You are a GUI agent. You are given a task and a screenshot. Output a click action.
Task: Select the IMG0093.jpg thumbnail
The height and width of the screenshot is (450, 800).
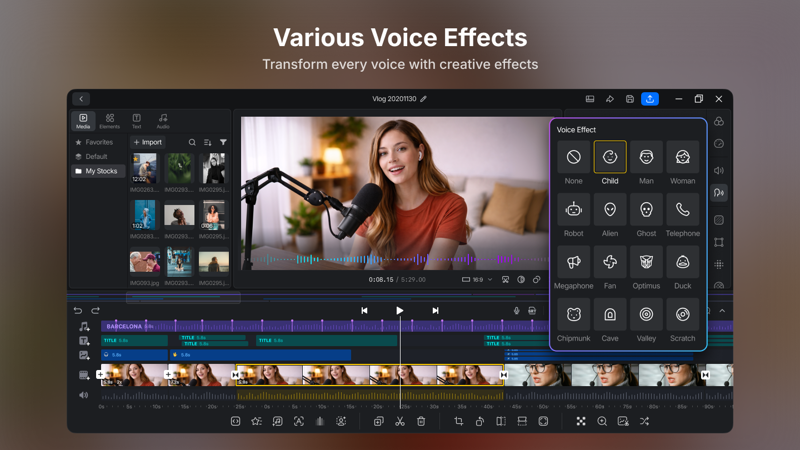coord(145,261)
